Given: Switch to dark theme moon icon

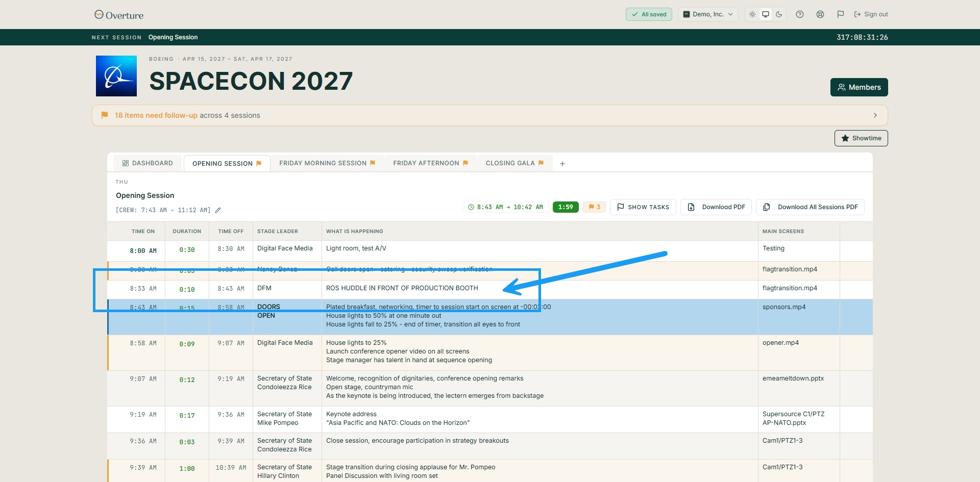Looking at the screenshot, I should tap(779, 14).
